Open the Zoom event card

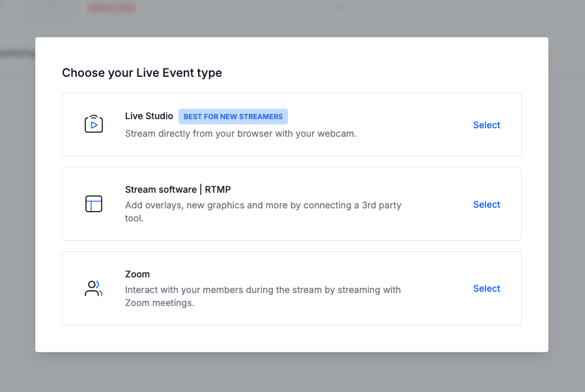point(291,288)
